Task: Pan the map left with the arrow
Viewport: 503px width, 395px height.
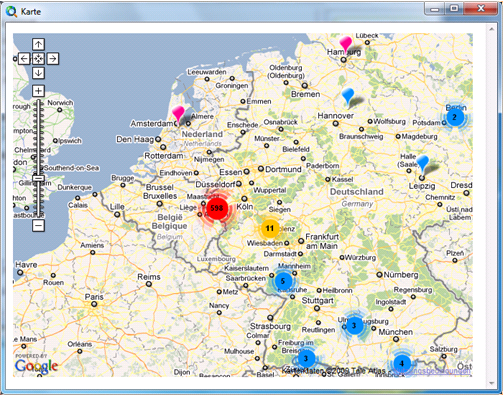Action: point(24,59)
